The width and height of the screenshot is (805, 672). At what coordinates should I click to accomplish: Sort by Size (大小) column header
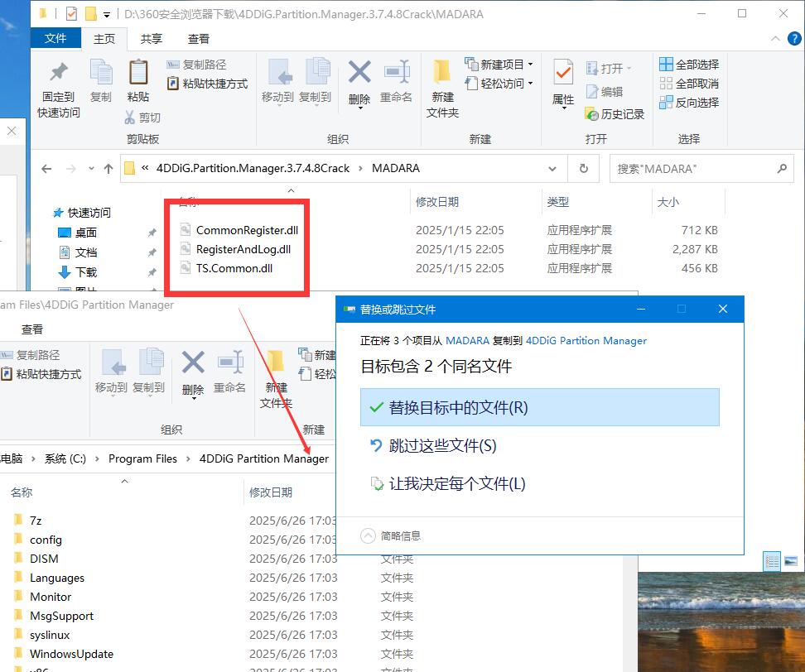pos(668,202)
